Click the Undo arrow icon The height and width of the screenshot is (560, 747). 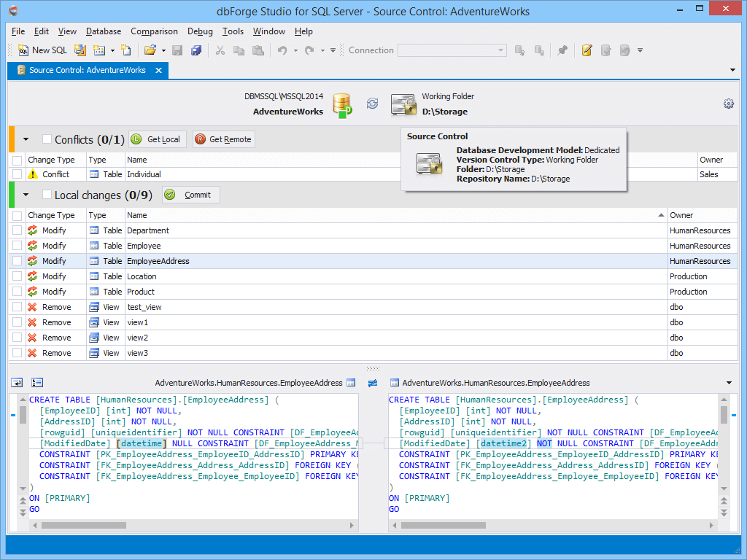pyautogui.click(x=282, y=50)
